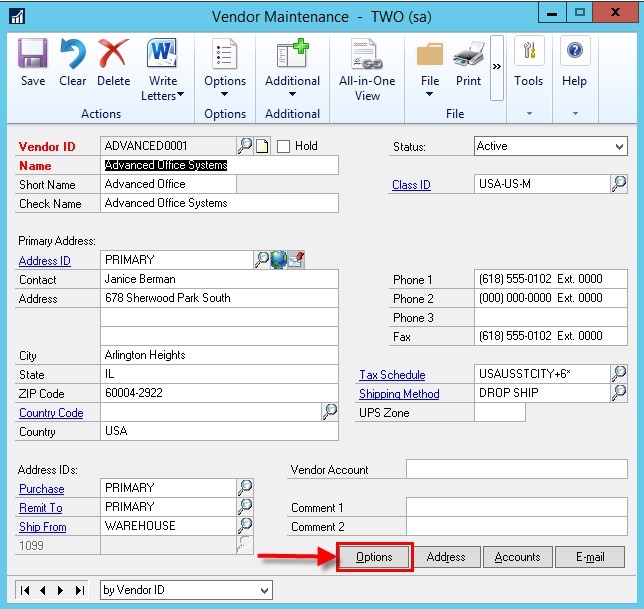Screen dimensions: 644x609
Task: Click the globe map icon beside Address ID
Action: point(278,260)
